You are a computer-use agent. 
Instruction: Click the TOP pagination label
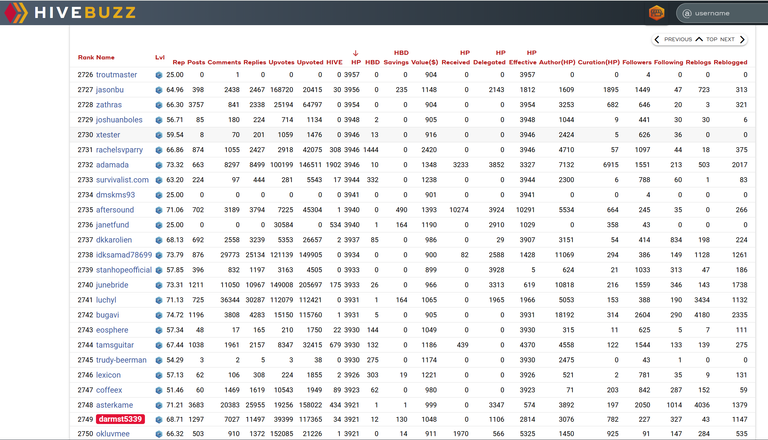712,39
